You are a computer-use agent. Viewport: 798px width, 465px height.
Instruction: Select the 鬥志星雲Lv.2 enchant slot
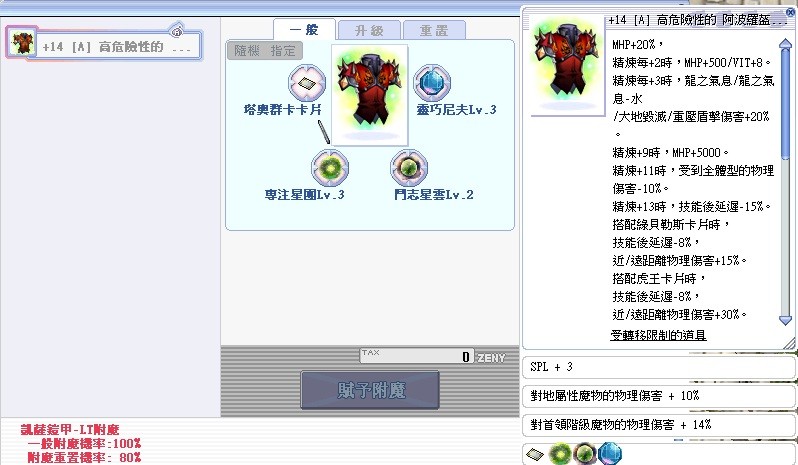(x=409, y=166)
